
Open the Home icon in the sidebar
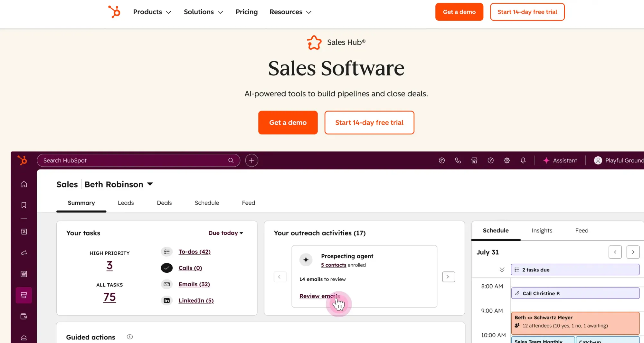click(x=24, y=184)
